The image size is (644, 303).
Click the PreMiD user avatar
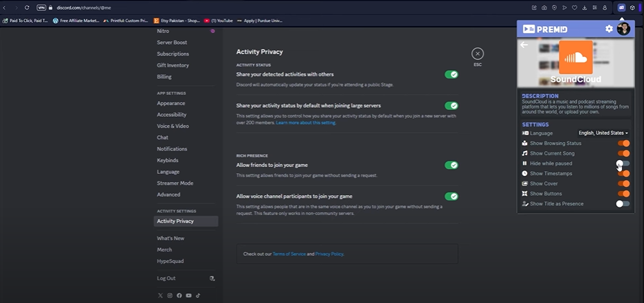coord(623,29)
